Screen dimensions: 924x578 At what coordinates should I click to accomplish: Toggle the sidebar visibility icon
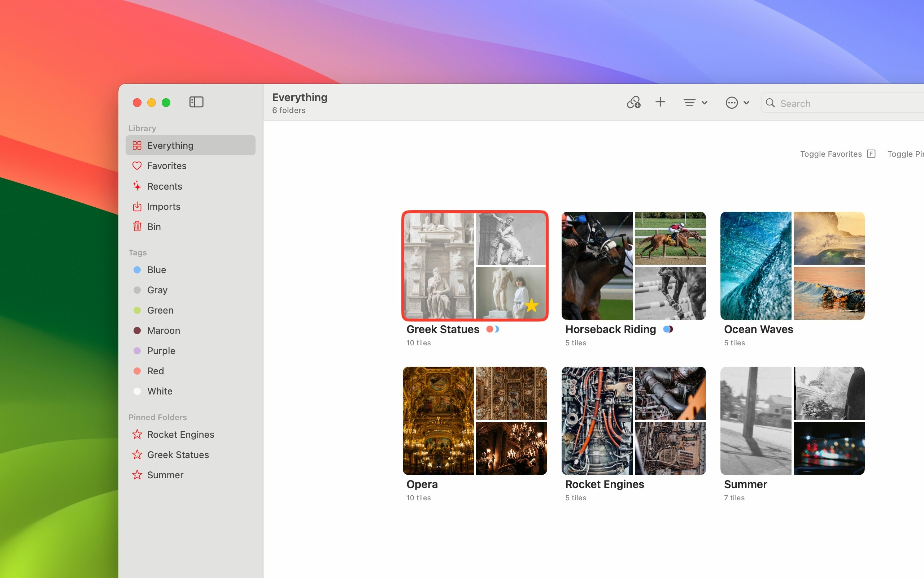pos(196,102)
